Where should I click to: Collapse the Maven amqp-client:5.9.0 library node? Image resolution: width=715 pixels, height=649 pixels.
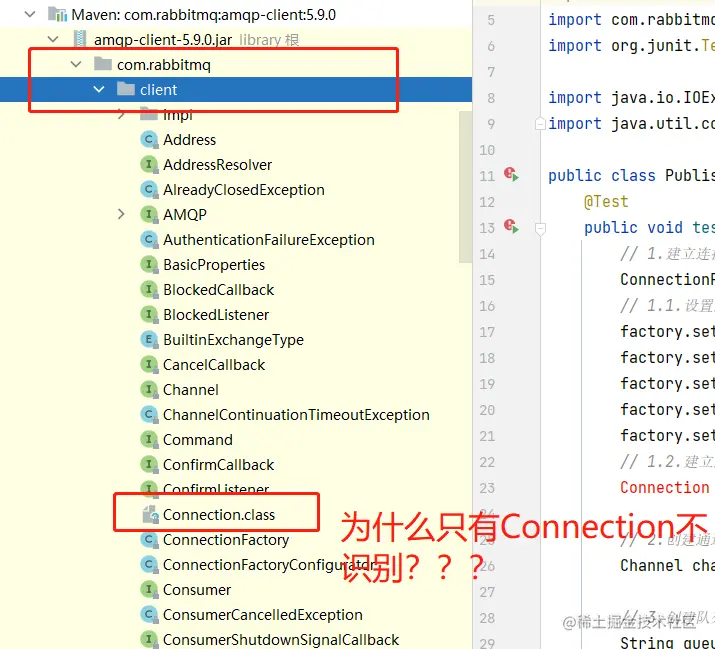click(30, 15)
